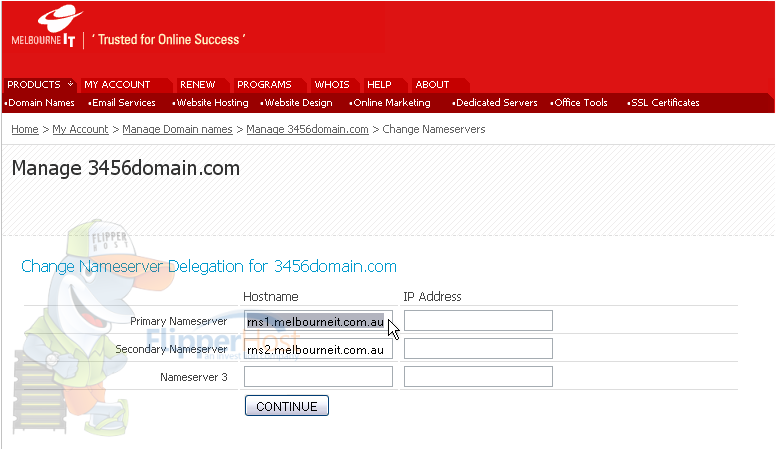This screenshot has height=450, width=776.
Task: Follow the Manage 3456domain.com breadcrumb link
Action: click(307, 129)
